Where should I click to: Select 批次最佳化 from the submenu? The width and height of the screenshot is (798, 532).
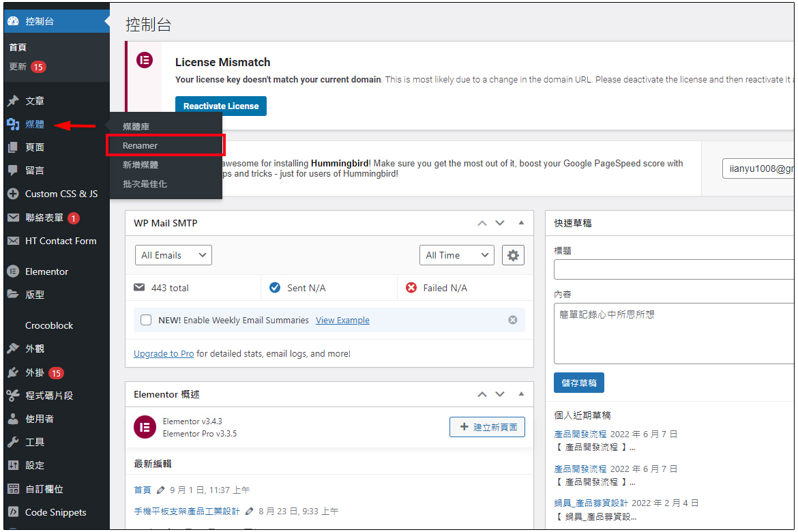pyautogui.click(x=145, y=183)
